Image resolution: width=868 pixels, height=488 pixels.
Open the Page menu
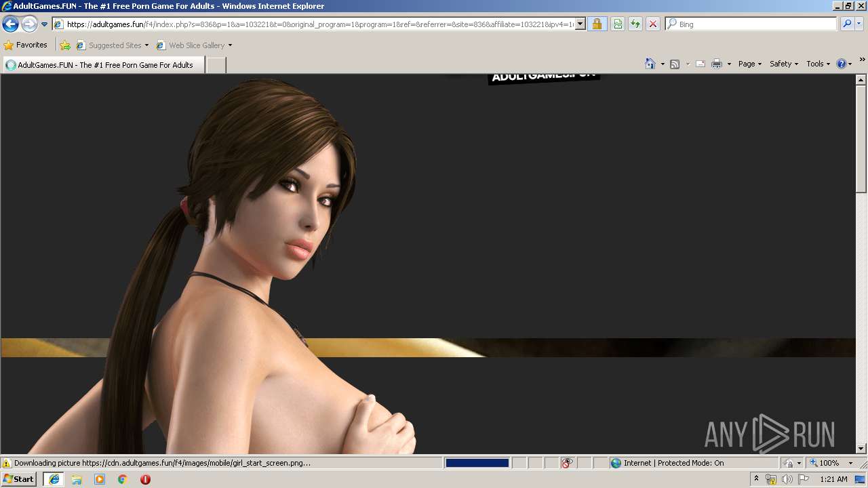[x=749, y=64]
